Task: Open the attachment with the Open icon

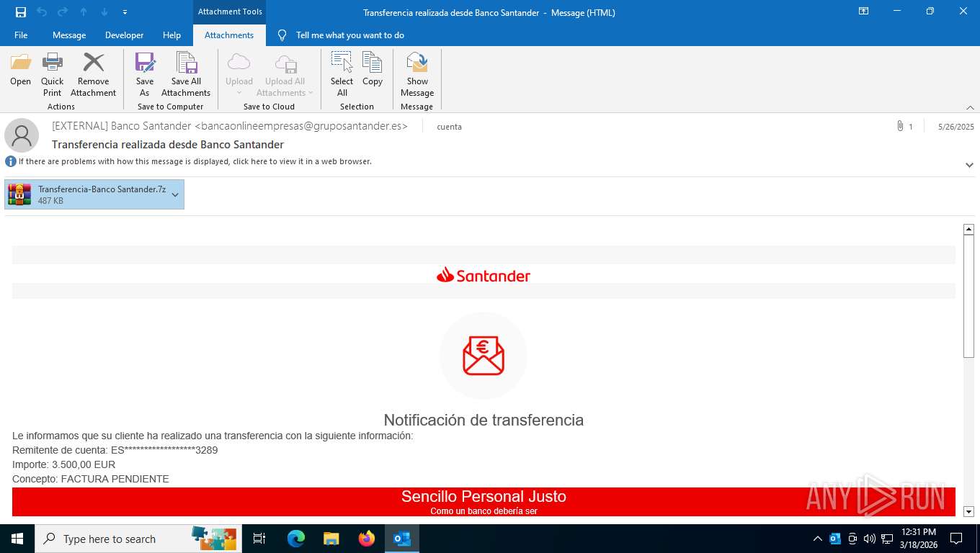Action: 20,70
